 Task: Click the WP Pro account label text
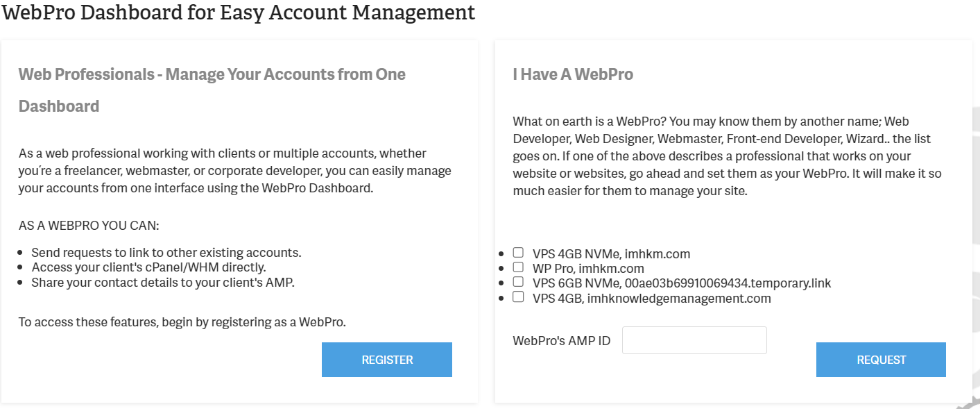pos(588,268)
